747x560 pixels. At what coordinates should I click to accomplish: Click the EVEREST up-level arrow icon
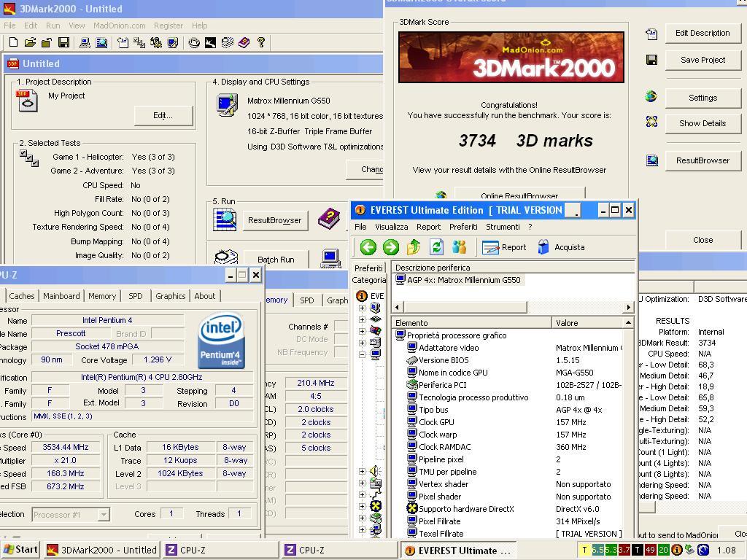click(414, 247)
